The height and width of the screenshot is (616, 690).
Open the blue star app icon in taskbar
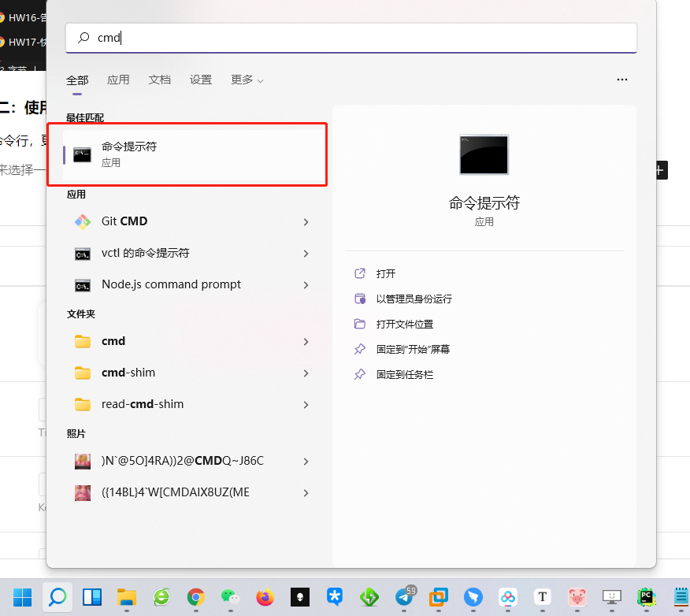[335, 597]
